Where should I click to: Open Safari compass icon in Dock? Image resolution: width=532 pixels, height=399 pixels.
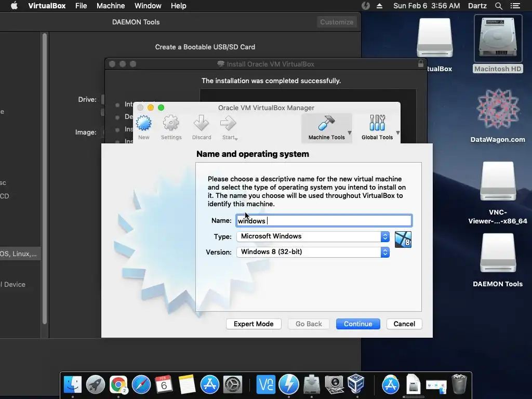coord(141,385)
